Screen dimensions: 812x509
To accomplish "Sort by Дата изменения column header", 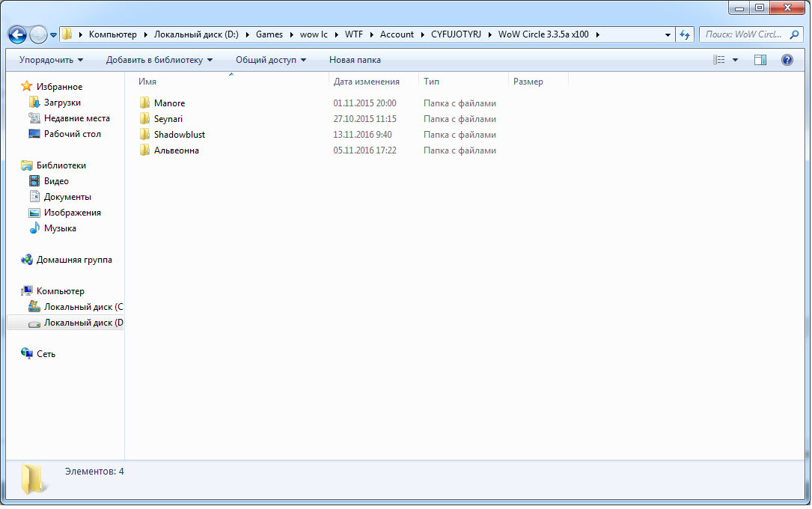I will coord(367,82).
